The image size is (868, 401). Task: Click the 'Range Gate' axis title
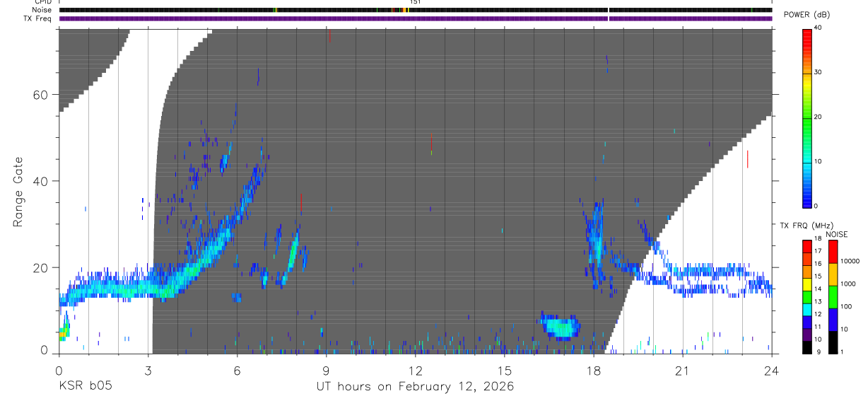pyautogui.click(x=20, y=192)
